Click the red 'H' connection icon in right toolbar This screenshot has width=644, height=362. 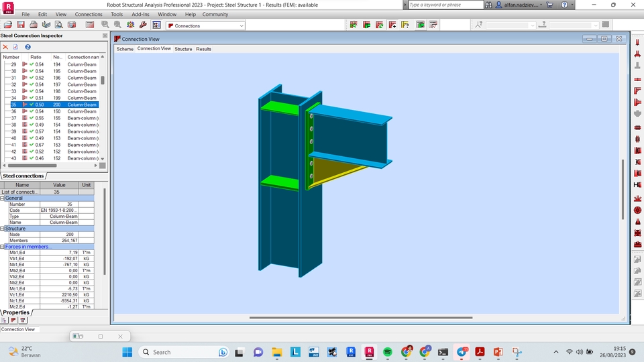pyautogui.click(x=637, y=185)
